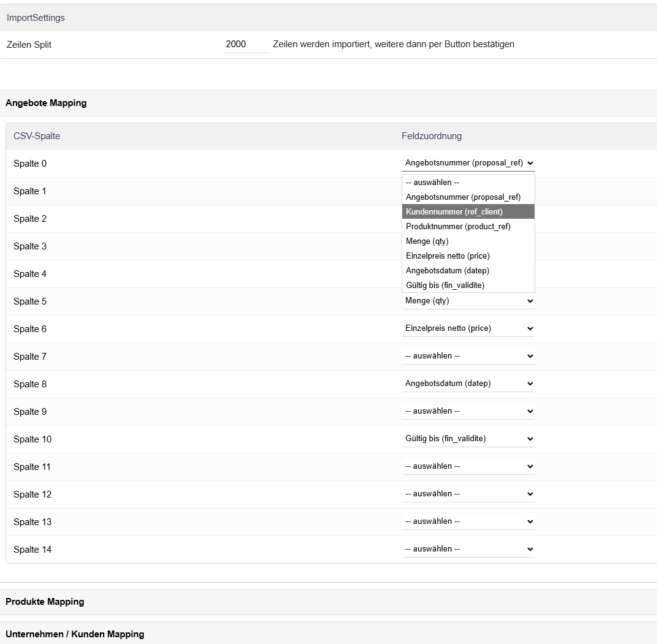Expand the Spalte 14 field dropdown

[468, 549]
